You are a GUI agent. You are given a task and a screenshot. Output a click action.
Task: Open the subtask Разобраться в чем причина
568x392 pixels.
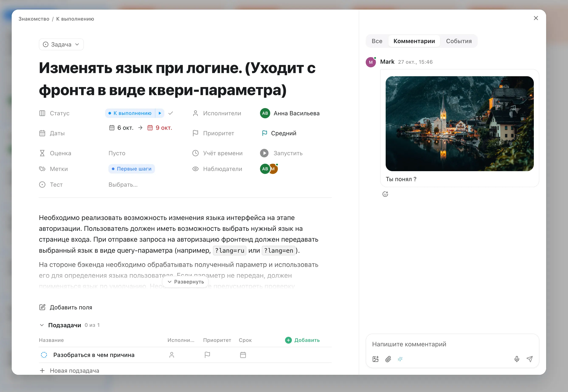94,355
